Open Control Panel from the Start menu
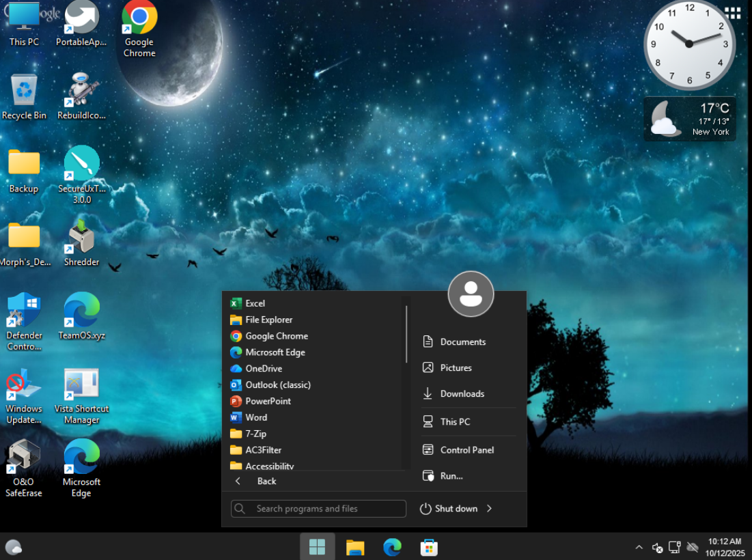Viewport: 752px width, 560px height. click(x=466, y=450)
